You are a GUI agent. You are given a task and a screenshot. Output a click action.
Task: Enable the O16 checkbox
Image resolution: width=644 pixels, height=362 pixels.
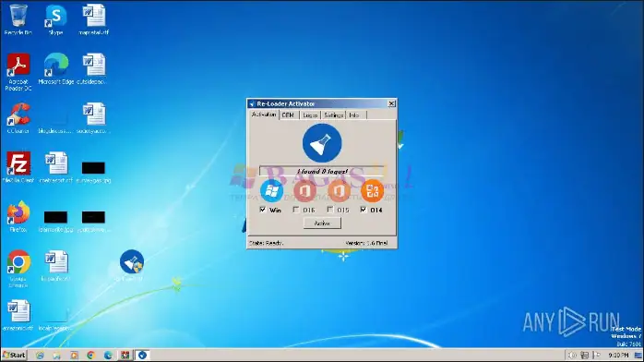[x=296, y=210]
